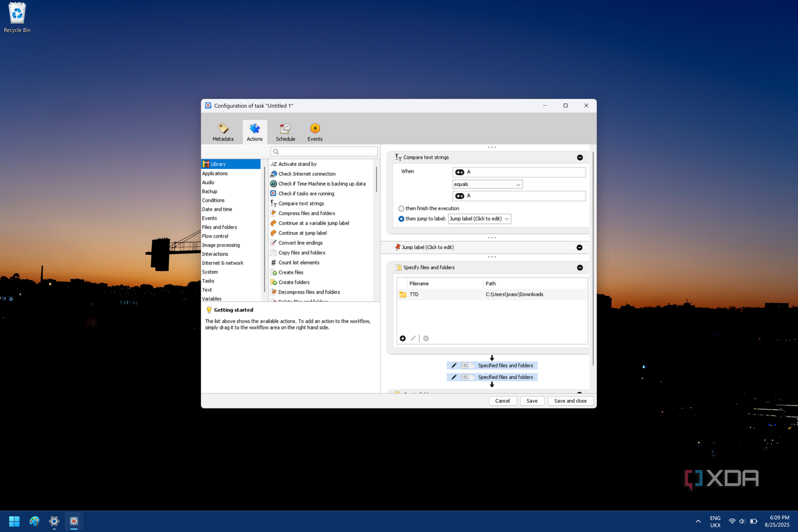Click the Save button
The height and width of the screenshot is (532, 798).
click(532, 401)
